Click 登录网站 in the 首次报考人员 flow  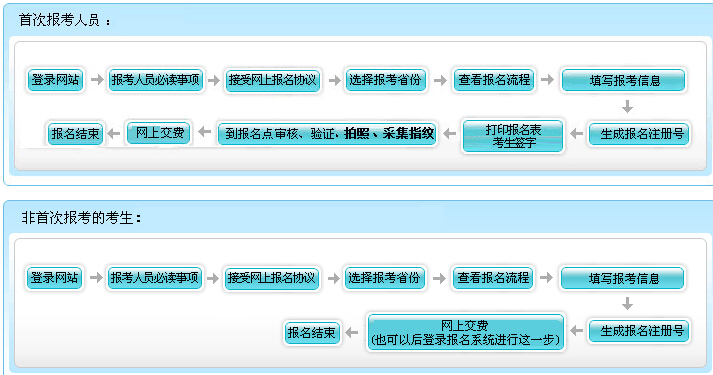[x=55, y=80]
